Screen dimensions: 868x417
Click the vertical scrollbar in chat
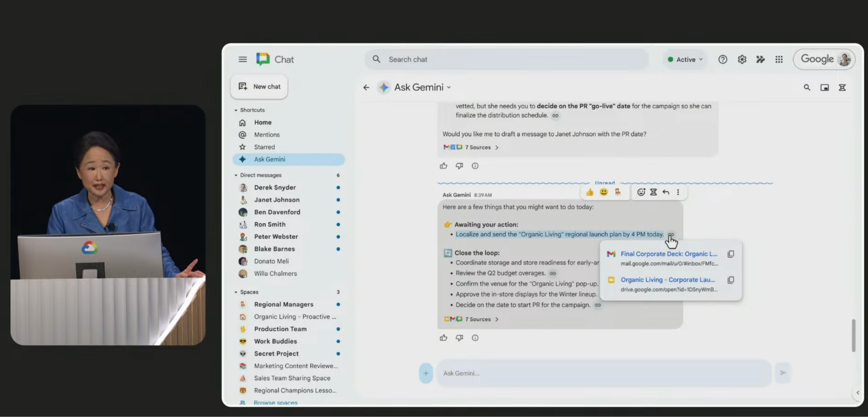[x=854, y=335]
